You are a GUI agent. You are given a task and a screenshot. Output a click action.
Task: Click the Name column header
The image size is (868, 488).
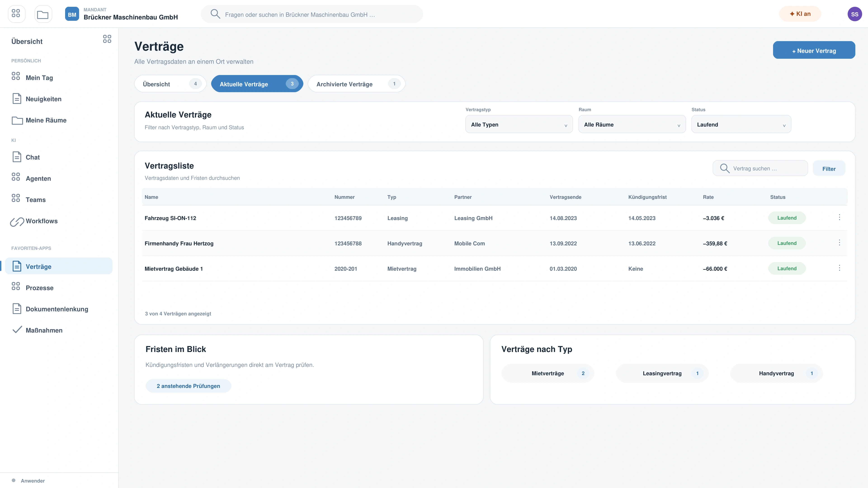tap(151, 197)
